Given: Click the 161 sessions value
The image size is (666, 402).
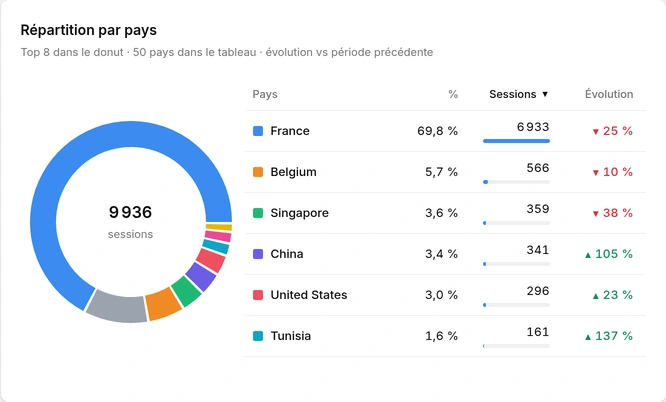Looking at the screenshot, I should point(538,332).
